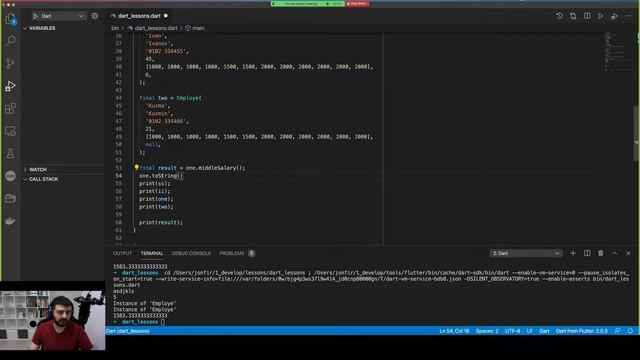Run the Dart file with play icon
Viewport: 640px width, 360px height.
point(601,16)
